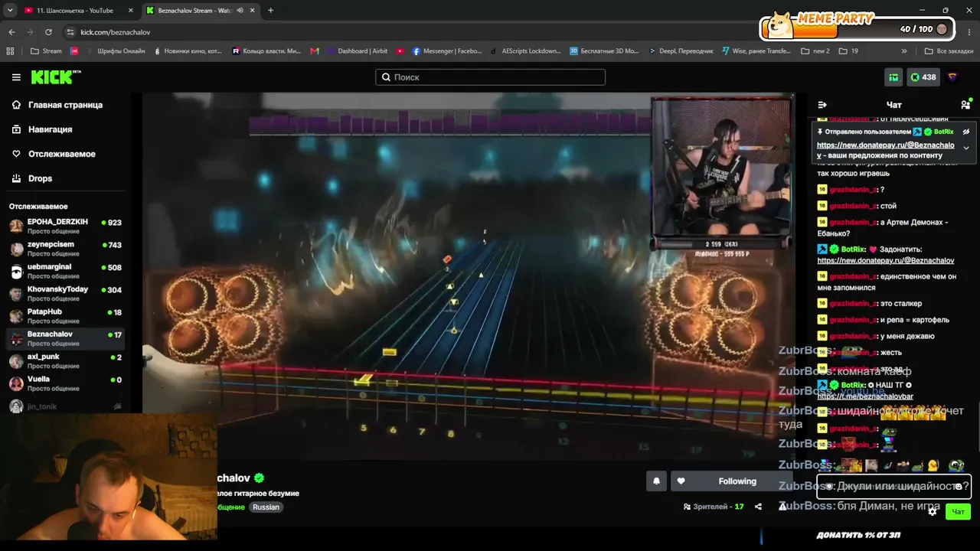
Task: Open the 438 Kick points balance
Action: click(x=923, y=77)
